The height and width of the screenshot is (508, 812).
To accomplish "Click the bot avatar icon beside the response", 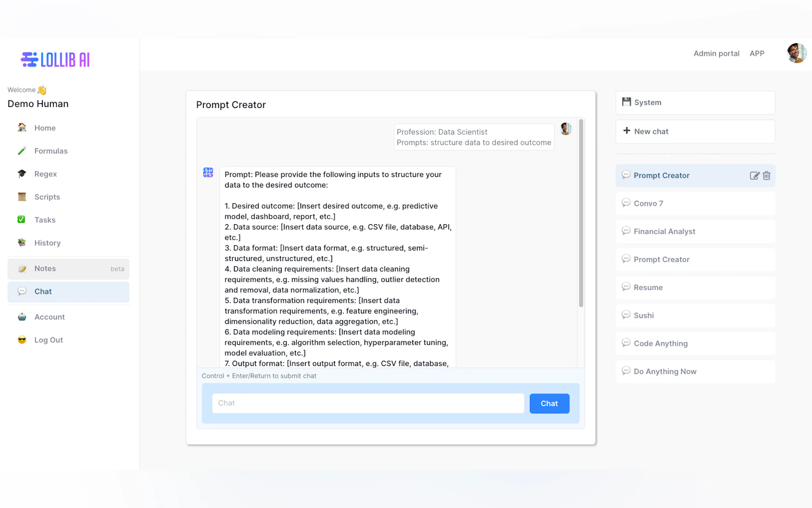I will pos(208,172).
